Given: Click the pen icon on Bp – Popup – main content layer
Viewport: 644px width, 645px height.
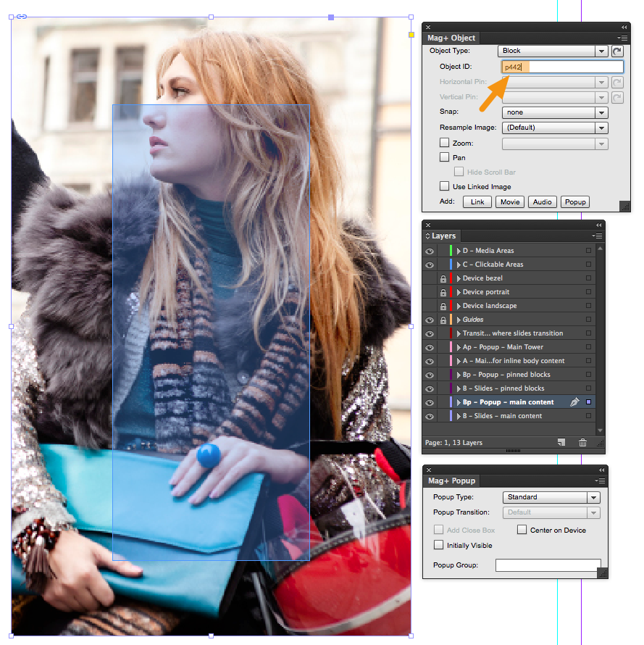Looking at the screenshot, I should coord(574,402).
